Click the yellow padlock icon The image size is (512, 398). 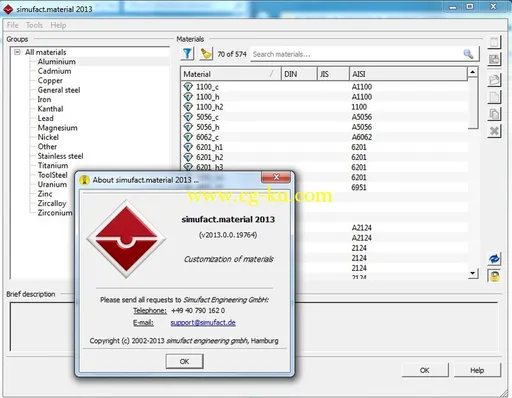[x=494, y=276]
